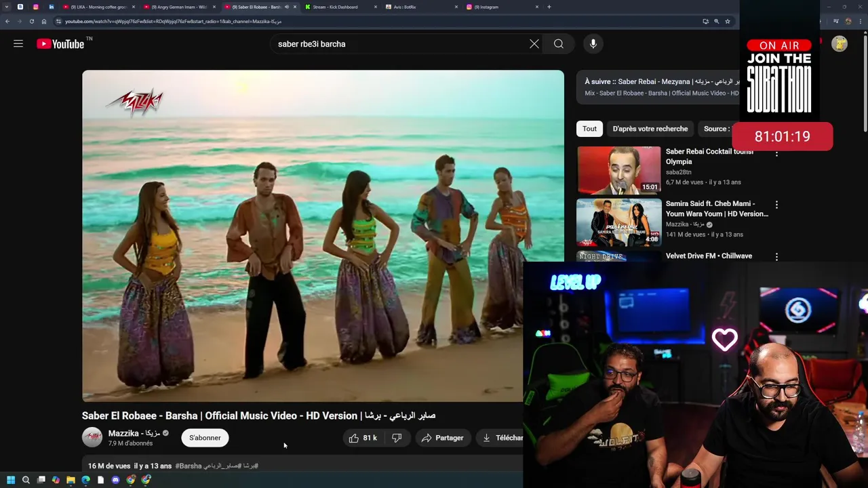Viewport: 868px width, 488px height.
Task: Run search with the magnifier button
Action: tap(559, 44)
